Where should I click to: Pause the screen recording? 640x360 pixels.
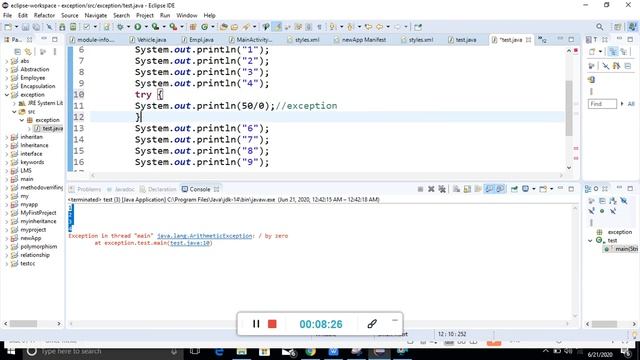coord(256,324)
